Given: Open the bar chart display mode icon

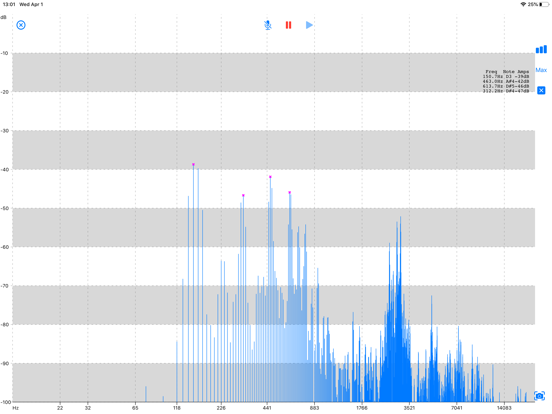Looking at the screenshot, I should point(541,49).
